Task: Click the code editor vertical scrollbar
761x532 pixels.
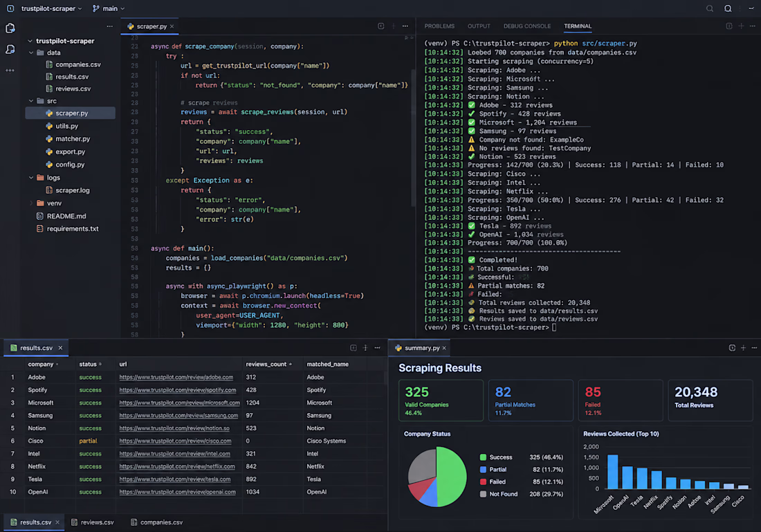Action: [413, 137]
